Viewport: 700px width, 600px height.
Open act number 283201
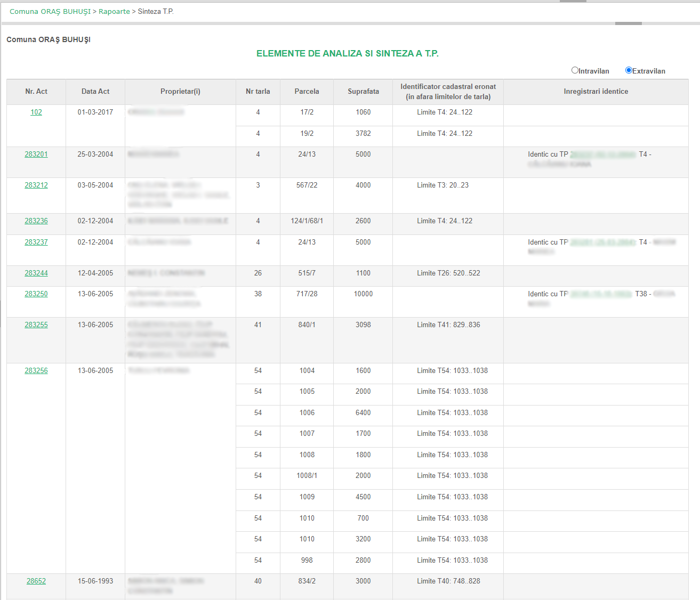36,155
